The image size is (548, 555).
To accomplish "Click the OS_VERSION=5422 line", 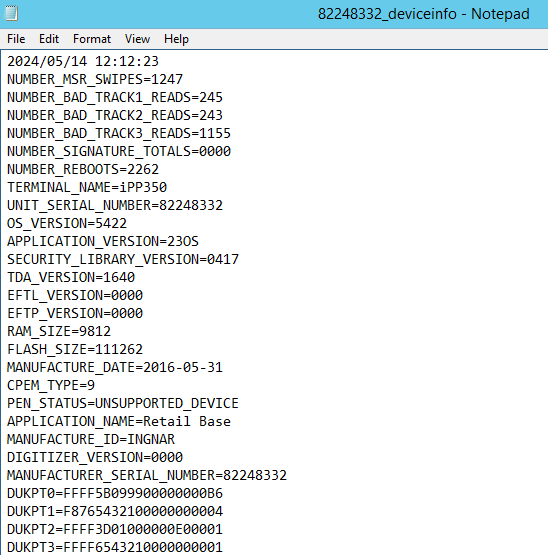I will pos(67,223).
